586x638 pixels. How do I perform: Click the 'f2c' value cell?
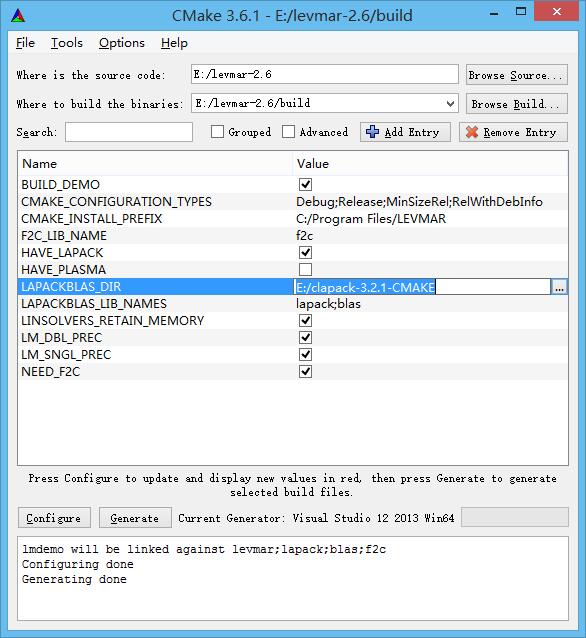tap(304, 236)
